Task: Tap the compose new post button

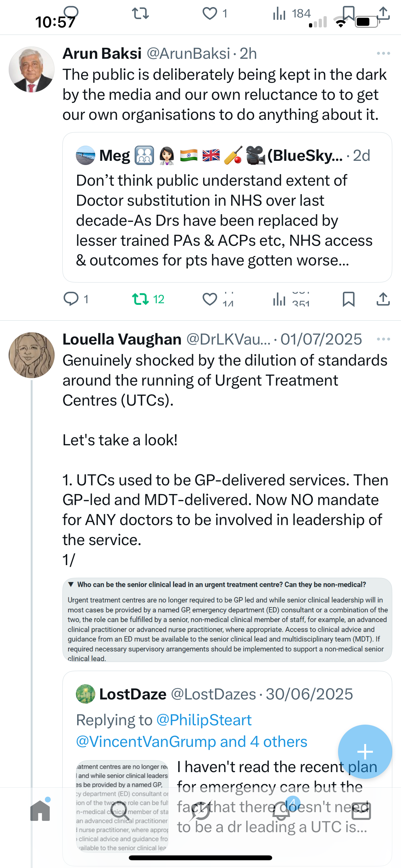Action: point(365,751)
